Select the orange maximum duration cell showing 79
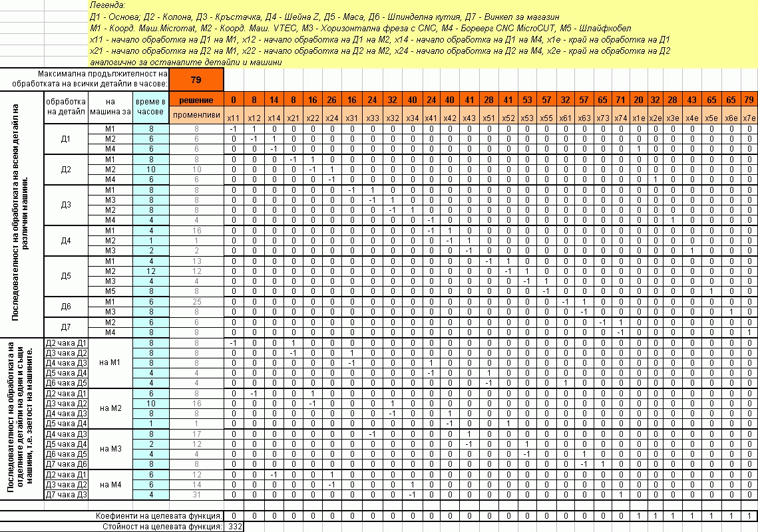The height and width of the screenshot is (532, 758). pyautogui.click(x=196, y=80)
